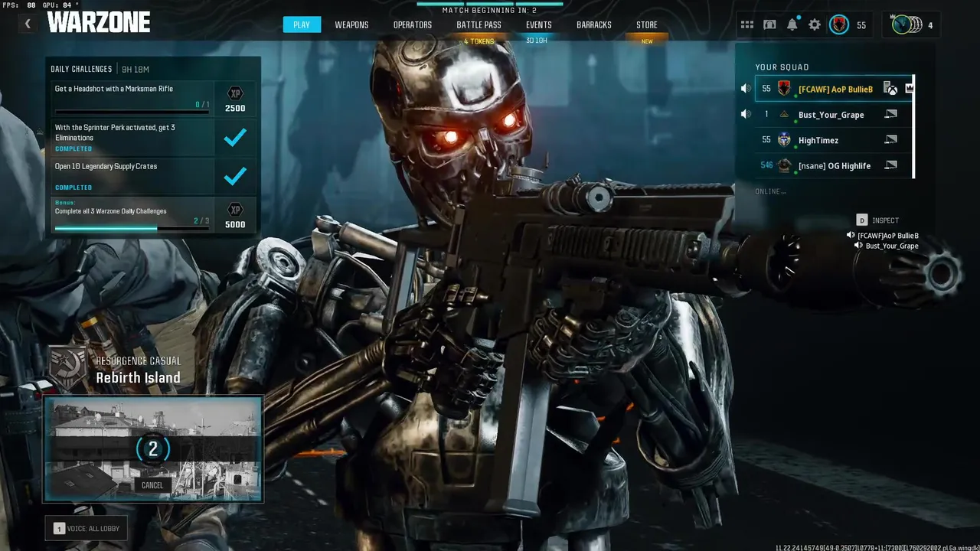Click the PC platform icon beside Bust_Your_Grape
Viewport: 980px width, 551px height.
click(890, 114)
